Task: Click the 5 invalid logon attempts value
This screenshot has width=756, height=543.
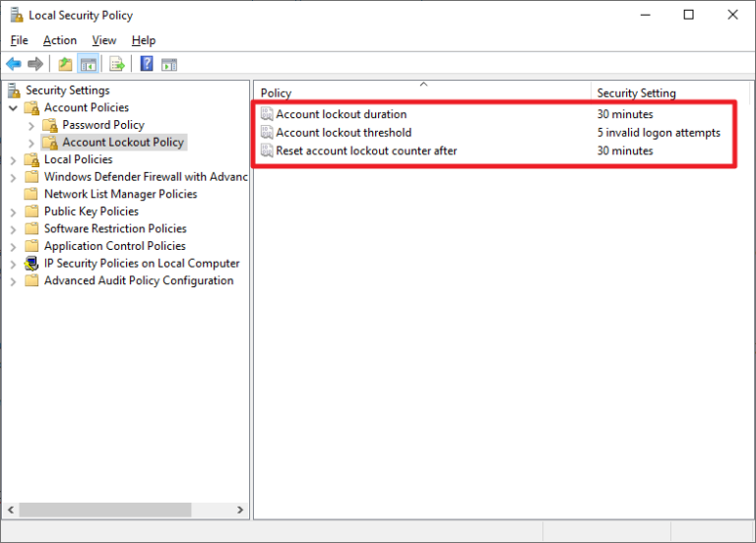Action: click(x=659, y=133)
